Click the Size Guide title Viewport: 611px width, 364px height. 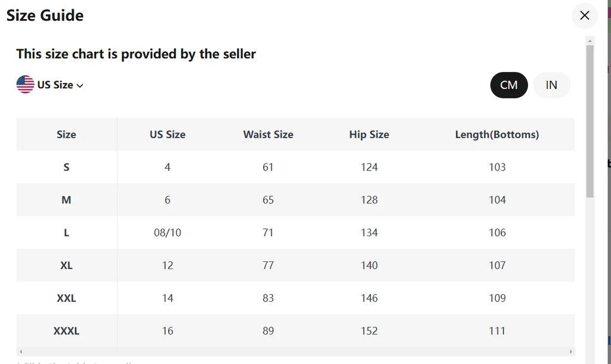(45, 16)
